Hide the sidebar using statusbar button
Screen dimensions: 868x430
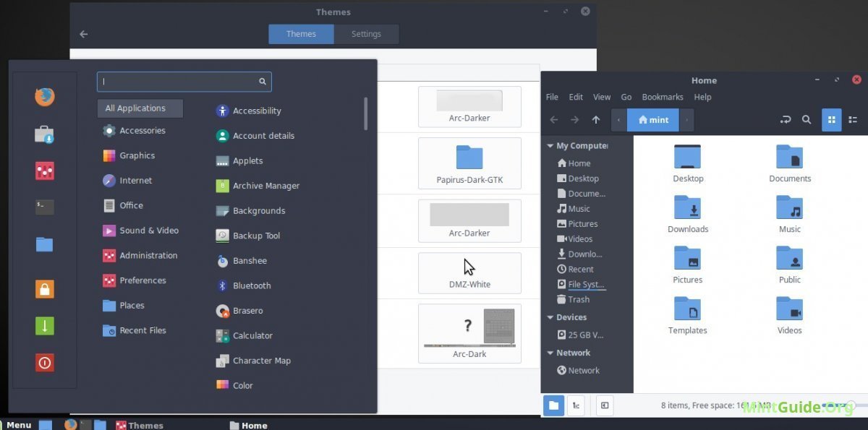point(605,405)
